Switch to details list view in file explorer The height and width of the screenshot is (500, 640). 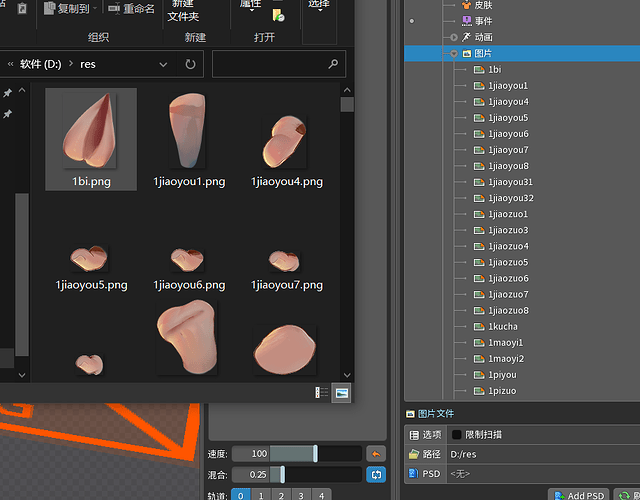322,394
